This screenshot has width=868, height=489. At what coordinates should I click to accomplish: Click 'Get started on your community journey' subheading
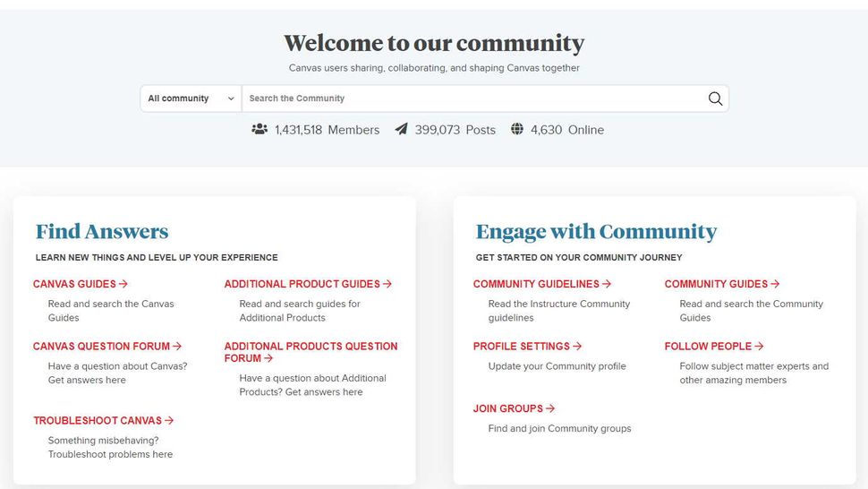point(579,258)
